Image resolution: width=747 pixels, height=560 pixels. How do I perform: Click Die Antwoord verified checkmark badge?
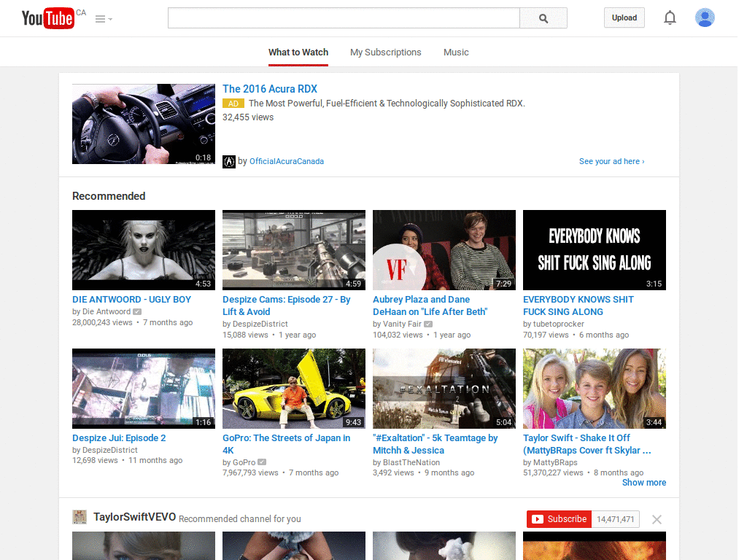point(137,311)
